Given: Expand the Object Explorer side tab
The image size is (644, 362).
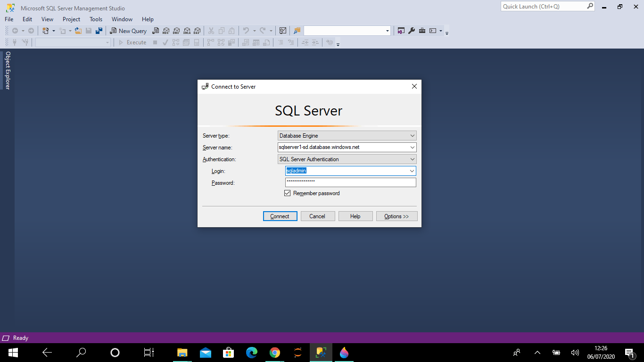Looking at the screenshot, I should pos(8,70).
